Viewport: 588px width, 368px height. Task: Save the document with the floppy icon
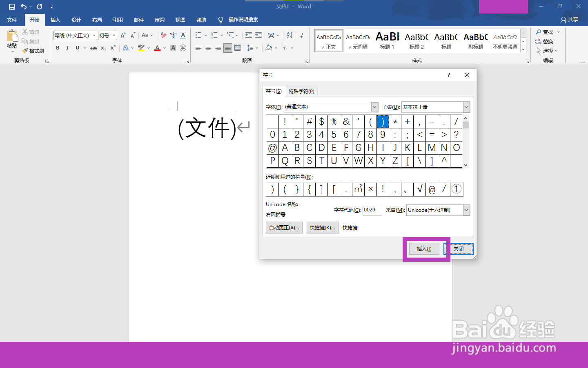pos(11,7)
